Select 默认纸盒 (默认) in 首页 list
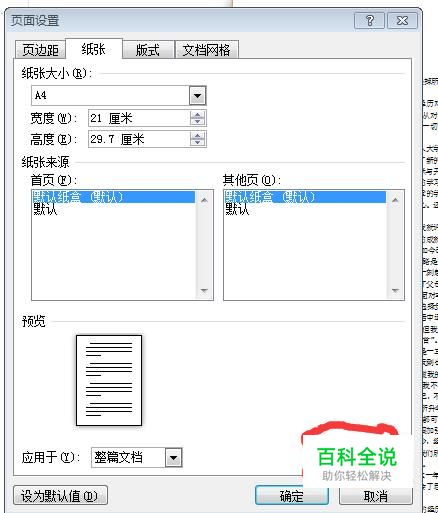The height and width of the screenshot is (513, 438). click(113, 197)
